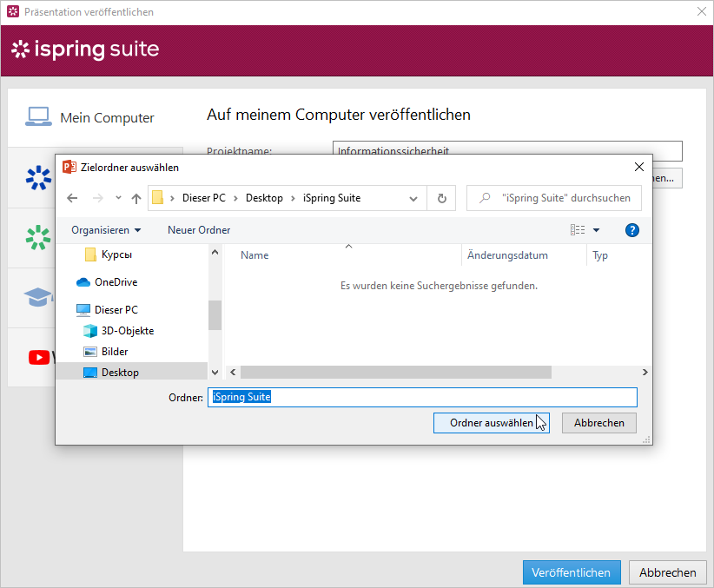Close the Zielordner auswählen dialog
Screen dimensions: 714x588
tap(639, 167)
